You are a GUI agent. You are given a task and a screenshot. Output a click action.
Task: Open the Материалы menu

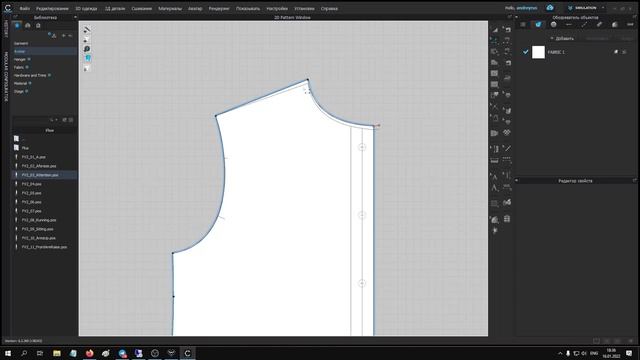pyautogui.click(x=170, y=8)
